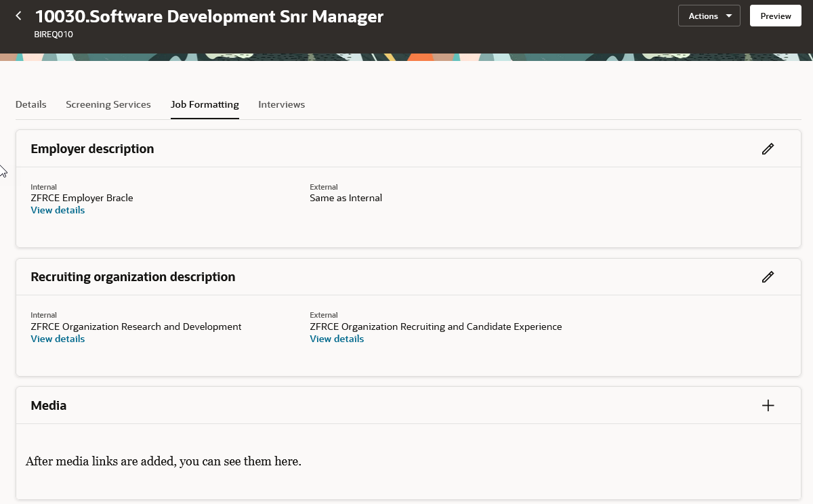Click the Media section heading
Screen dimensions: 813x504
coord(49,406)
